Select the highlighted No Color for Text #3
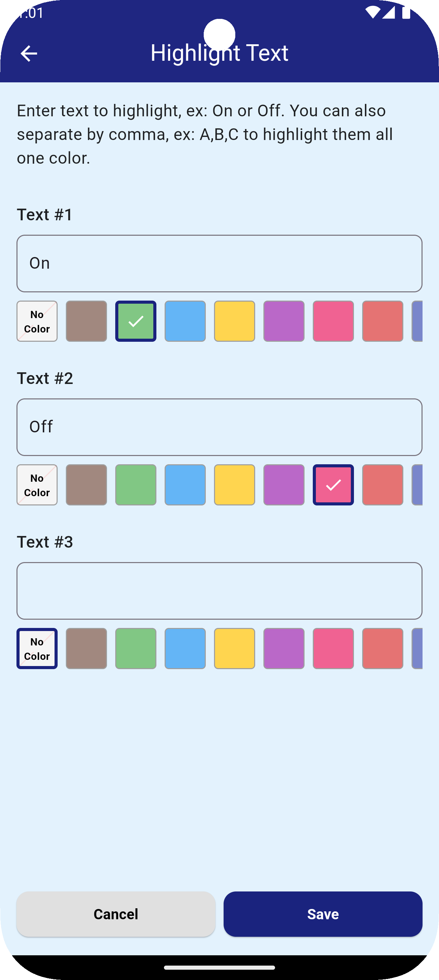The width and height of the screenshot is (439, 980). coord(37,648)
